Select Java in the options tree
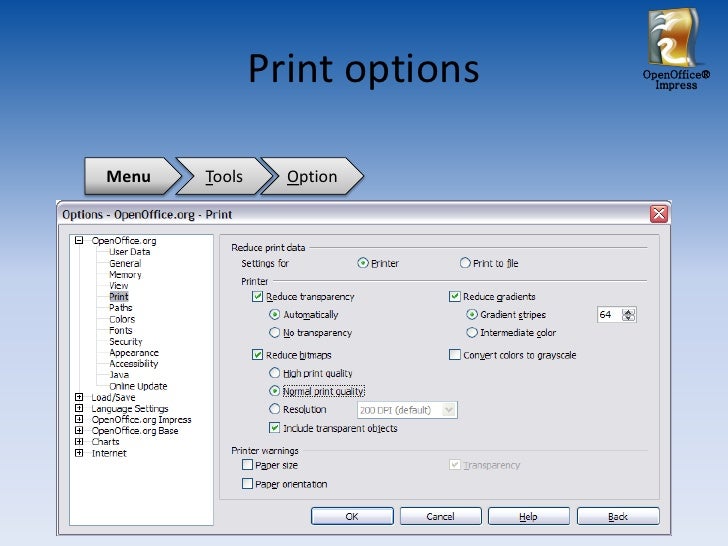The height and width of the screenshot is (546, 728). [119, 375]
